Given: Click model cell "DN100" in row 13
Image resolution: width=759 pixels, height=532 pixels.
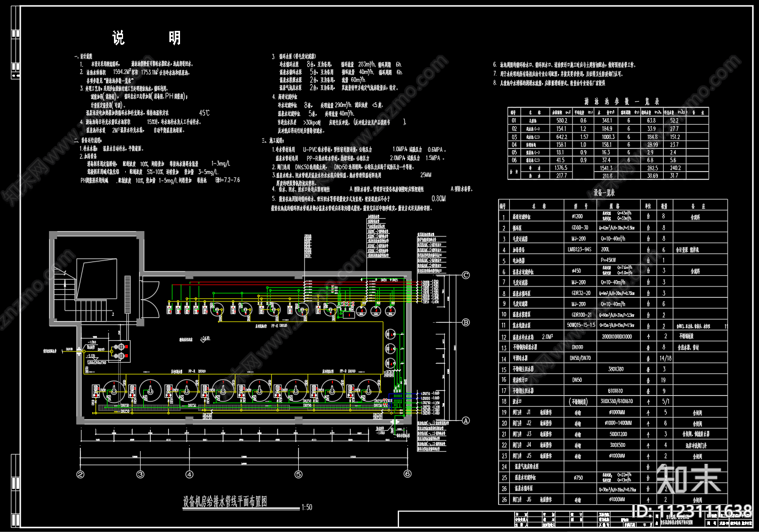Looking at the screenshot, I should point(577,347).
